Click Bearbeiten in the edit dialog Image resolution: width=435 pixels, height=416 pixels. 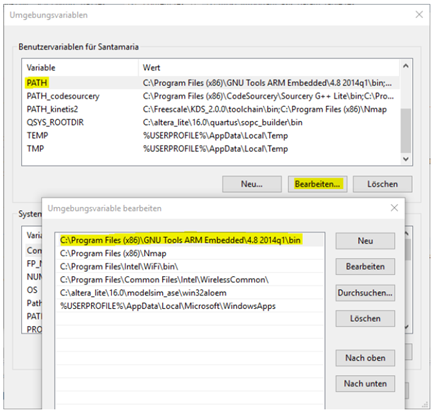point(365,267)
